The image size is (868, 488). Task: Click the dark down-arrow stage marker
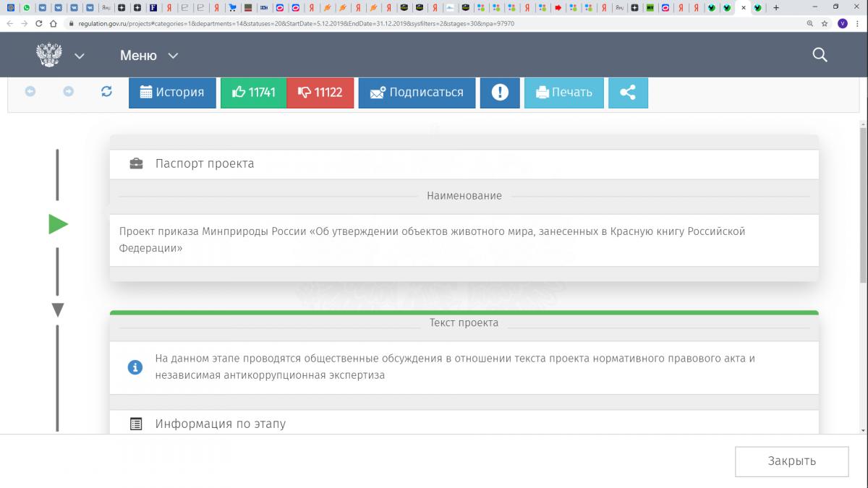click(58, 310)
